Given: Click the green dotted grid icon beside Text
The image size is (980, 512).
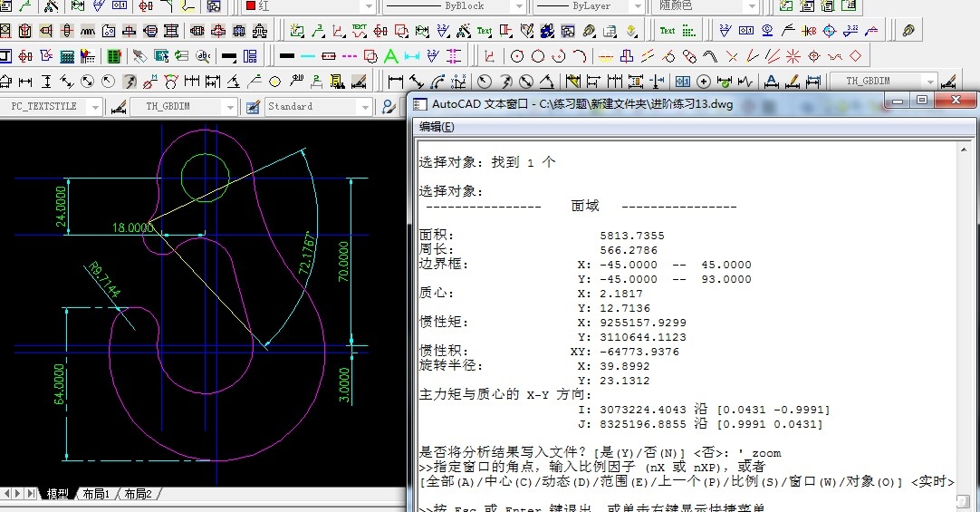Looking at the screenshot, I should (x=688, y=31).
